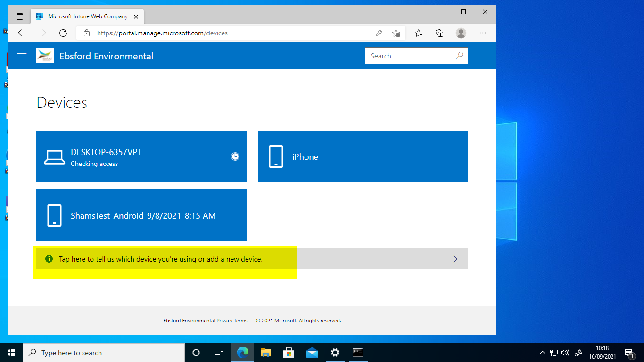
Task: Click the phone icon on ShamsTest_Android tile
Action: pyautogui.click(x=55, y=215)
